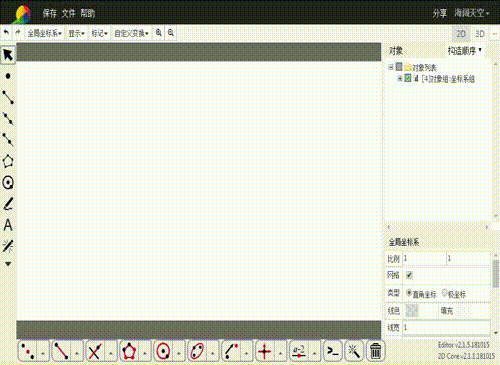Viewport: 500px width, 365px height.
Task: Click the application logo
Action: 23,14
